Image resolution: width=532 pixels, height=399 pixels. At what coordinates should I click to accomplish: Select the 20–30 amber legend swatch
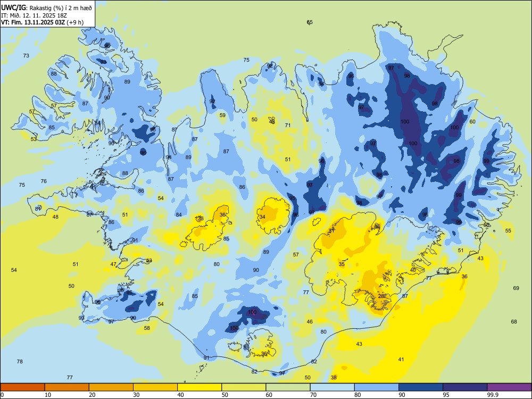tap(111, 387)
